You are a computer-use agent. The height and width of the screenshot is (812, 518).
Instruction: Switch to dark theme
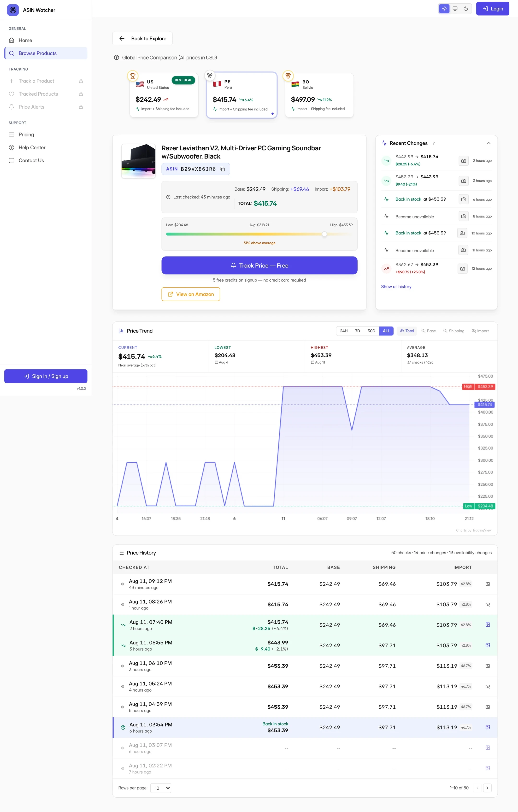[466, 9]
